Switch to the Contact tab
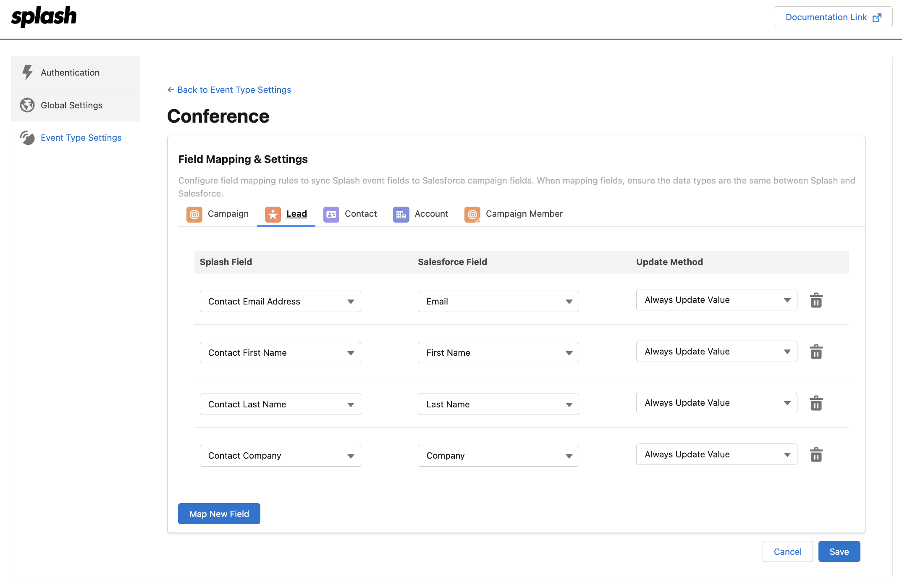 [x=350, y=214]
